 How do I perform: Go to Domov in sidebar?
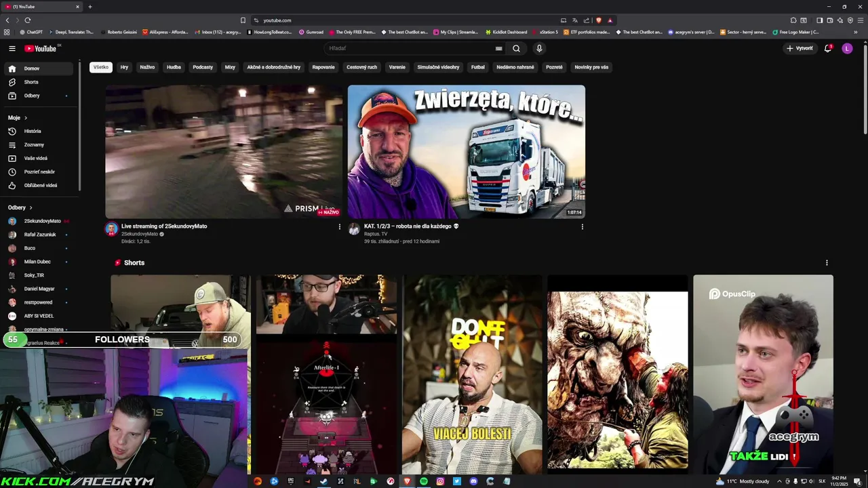pos(39,68)
